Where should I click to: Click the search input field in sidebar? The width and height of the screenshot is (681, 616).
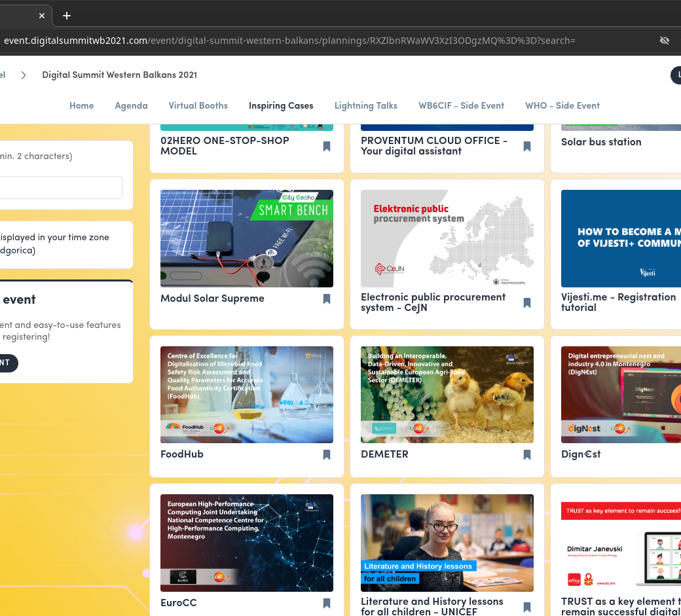click(x=61, y=187)
